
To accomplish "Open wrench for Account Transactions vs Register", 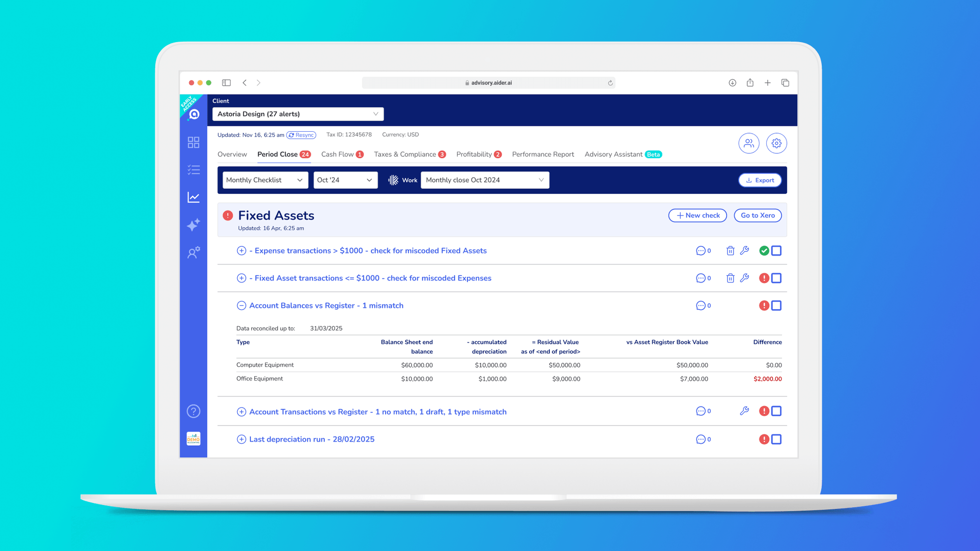I will pyautogui.click(x=744, y=411).
